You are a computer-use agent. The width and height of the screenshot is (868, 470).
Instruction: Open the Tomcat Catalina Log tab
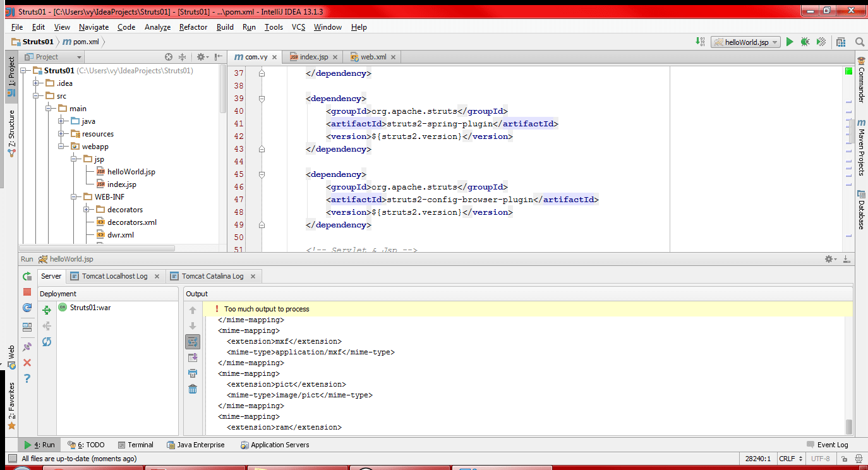point(213,276)
